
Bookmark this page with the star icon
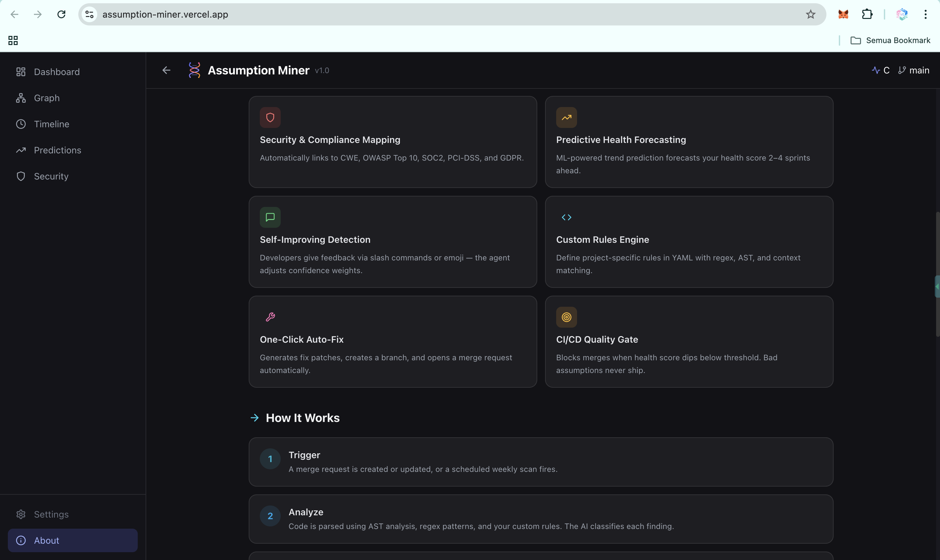[810, 14]
